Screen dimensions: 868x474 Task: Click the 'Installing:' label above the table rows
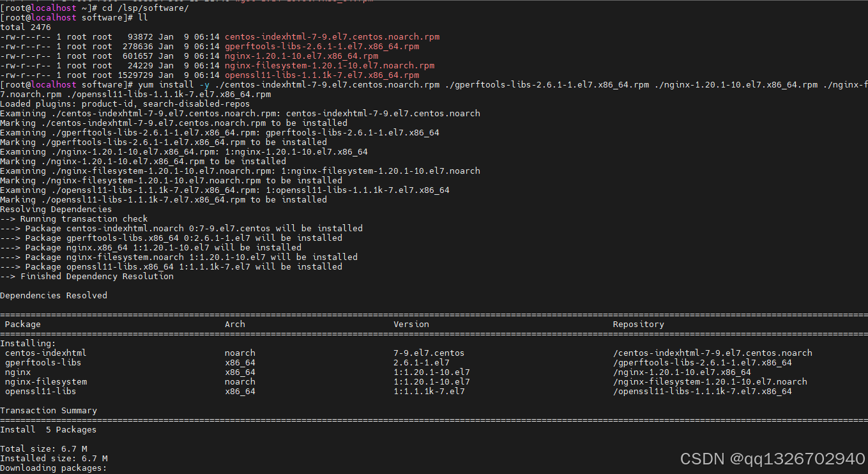(28, 343)
